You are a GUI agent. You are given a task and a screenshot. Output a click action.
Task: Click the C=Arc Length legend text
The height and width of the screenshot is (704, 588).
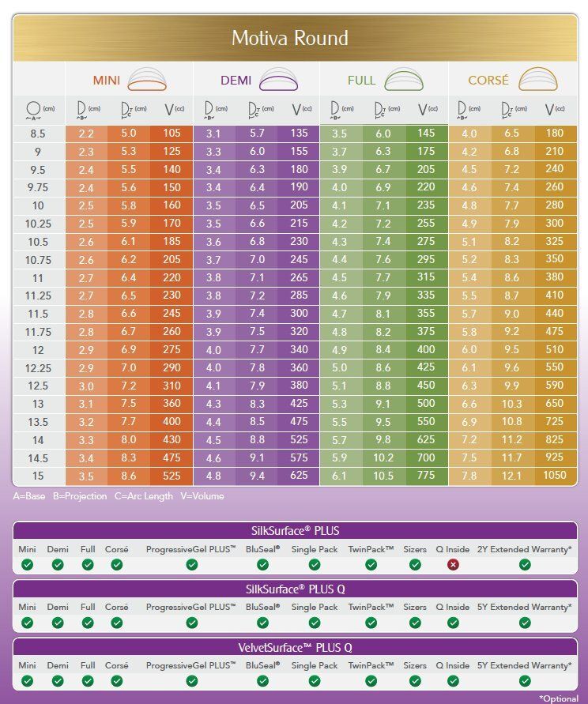(x=144, y=496)
